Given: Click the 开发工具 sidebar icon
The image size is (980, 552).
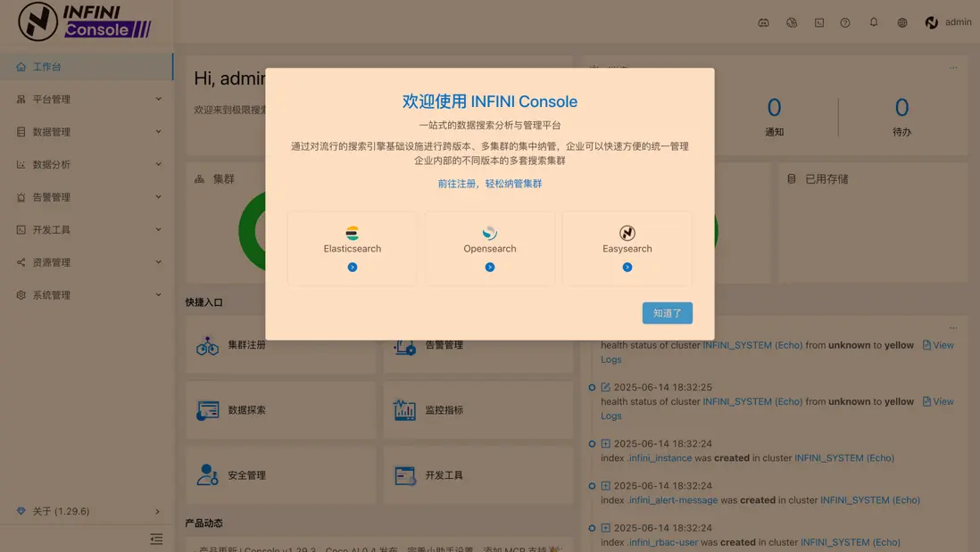Looking at the screenshot, I should point(21,230).
